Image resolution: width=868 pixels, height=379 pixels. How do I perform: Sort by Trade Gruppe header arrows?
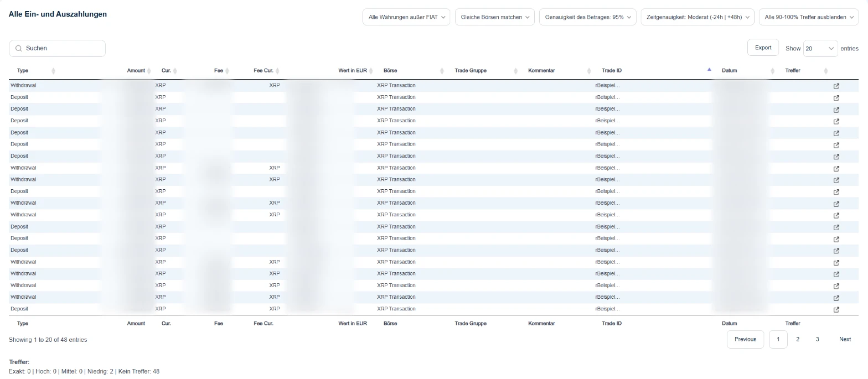[515, 71]
